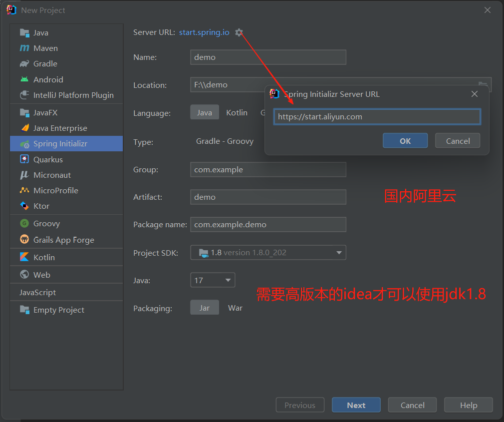This screenshot has height=422, width=504.
Task: Click the Ktor icon
Action: pyautogui.click(x=24, y=206)
